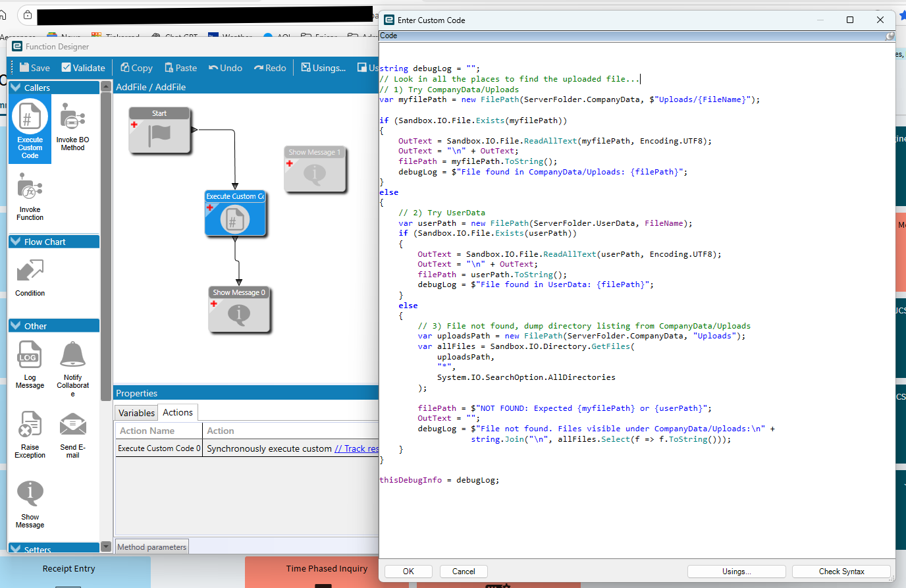Click Save in the toolbar
Viewport: 906px width, 588px height.
coord(34,68)
